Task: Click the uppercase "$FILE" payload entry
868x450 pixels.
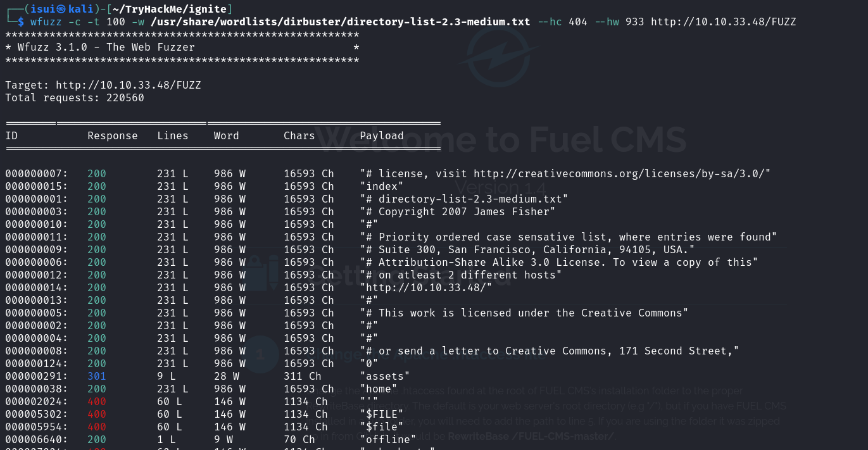Action: coord(381,414)
